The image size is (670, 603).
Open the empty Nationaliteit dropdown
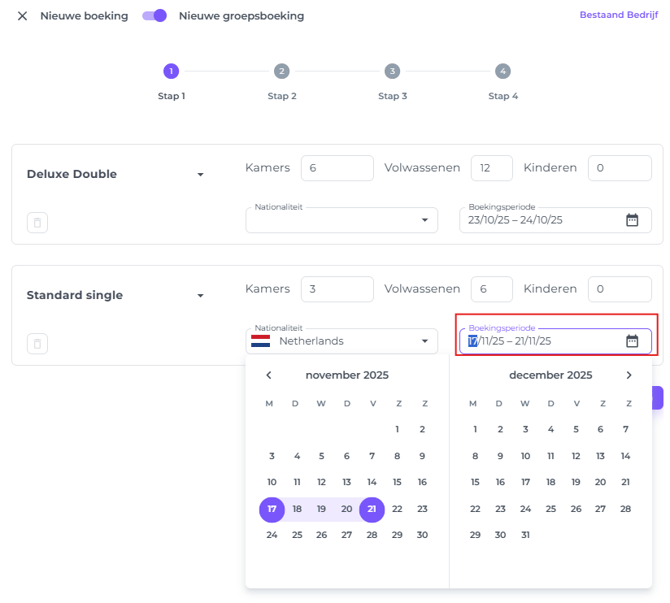(x=341, y=220)
